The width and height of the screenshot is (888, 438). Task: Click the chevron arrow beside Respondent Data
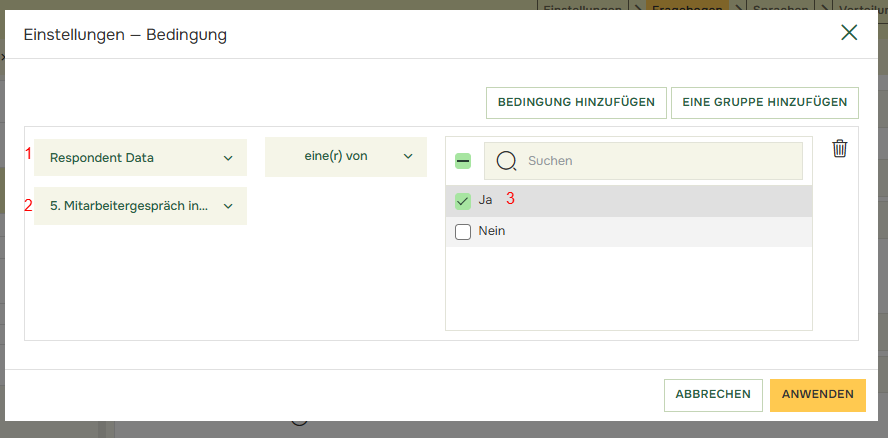point(228,158)
